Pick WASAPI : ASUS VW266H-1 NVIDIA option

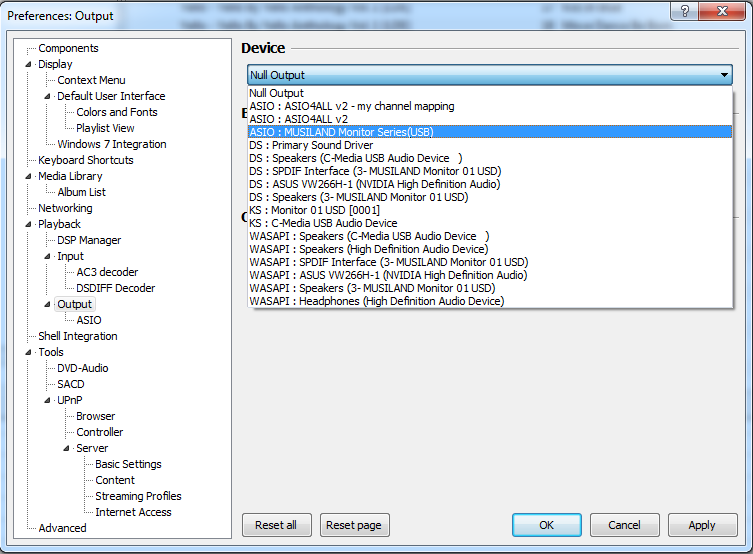click(x=490, y=275)
